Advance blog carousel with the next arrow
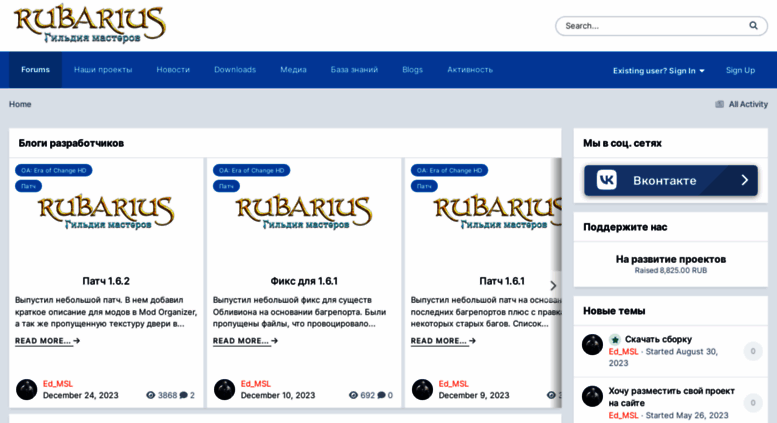Screen dimensions: 777x423 [x=553, y=286]
